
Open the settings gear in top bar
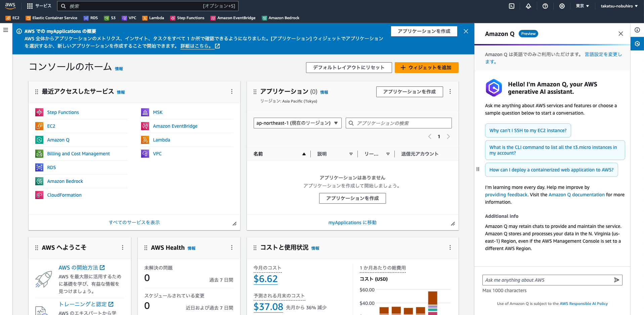pyautogui.click(x=562, y=6)
